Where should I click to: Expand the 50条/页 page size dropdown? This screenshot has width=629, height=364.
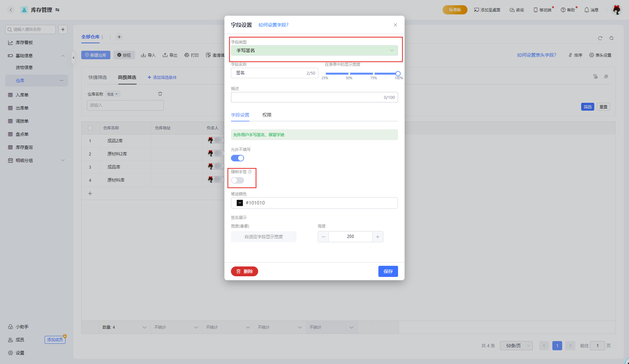tap(516, 346)
